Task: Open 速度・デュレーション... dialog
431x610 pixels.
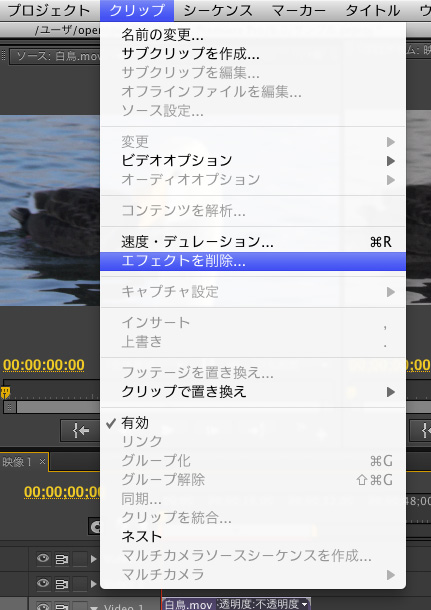Action: coord(253,242)
